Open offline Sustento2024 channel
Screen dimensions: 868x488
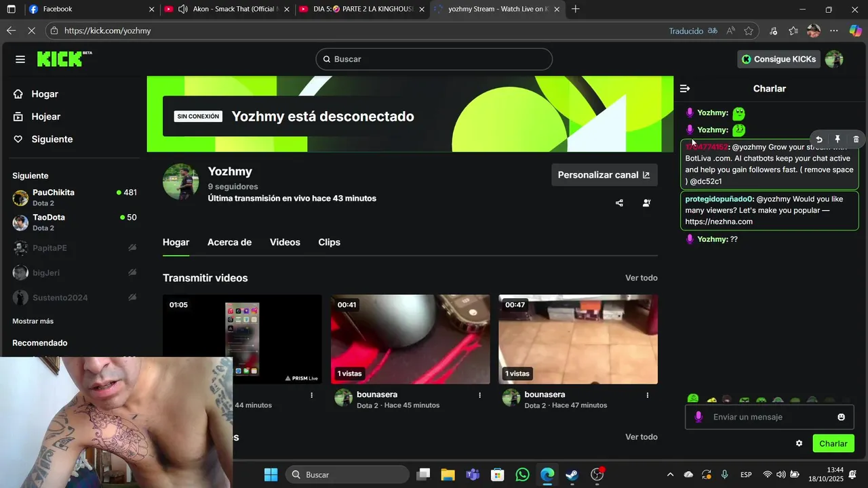click(75, 298)
